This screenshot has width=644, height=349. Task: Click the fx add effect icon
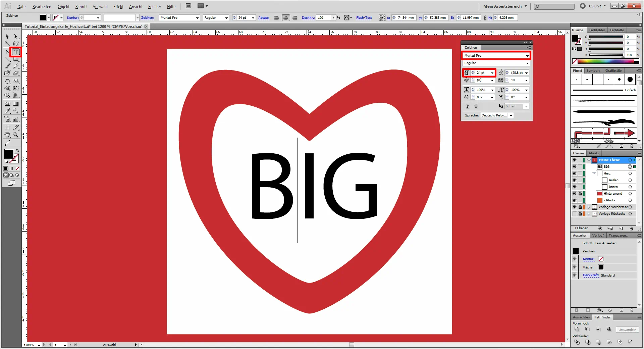(x=600, y=310)
